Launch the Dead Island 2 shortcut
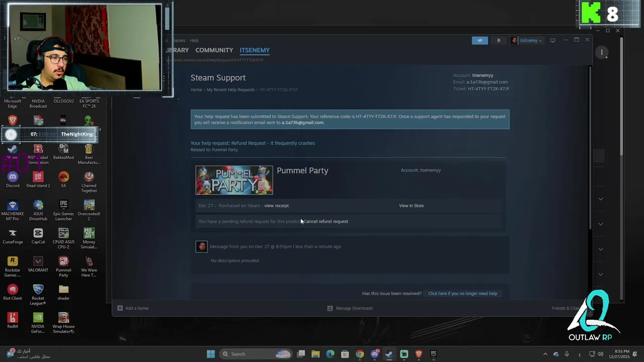This screenshot has width=644, height=362. (38, 179)
